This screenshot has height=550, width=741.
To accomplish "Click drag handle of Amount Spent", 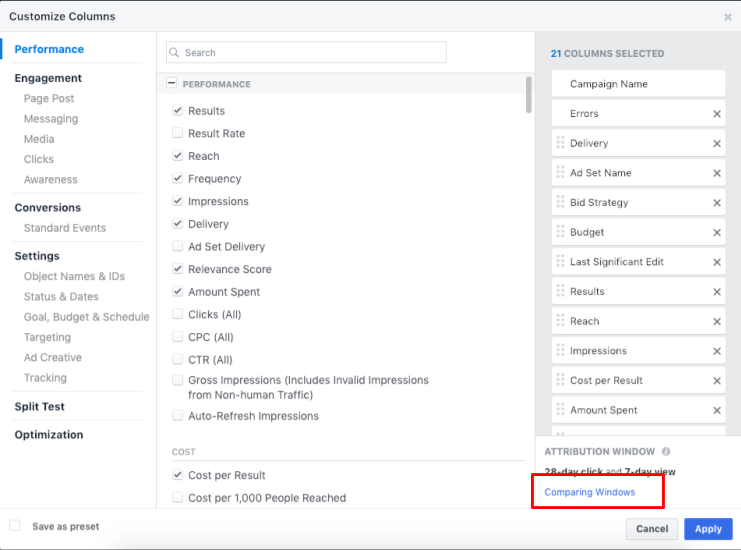I will pos(560,409).
